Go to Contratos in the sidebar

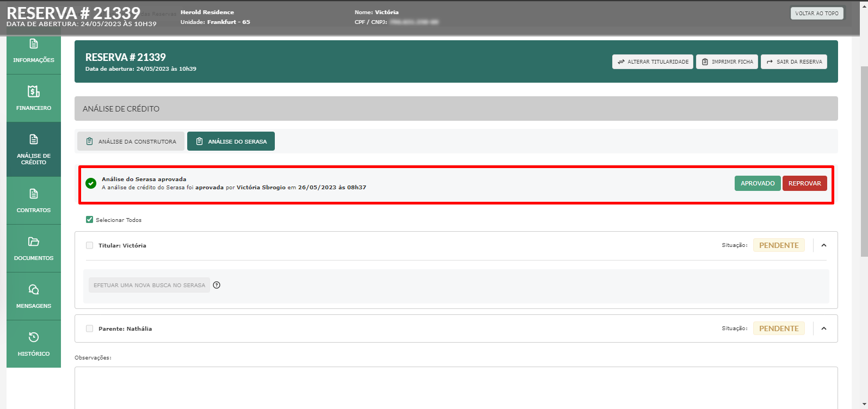click(34, 200)
